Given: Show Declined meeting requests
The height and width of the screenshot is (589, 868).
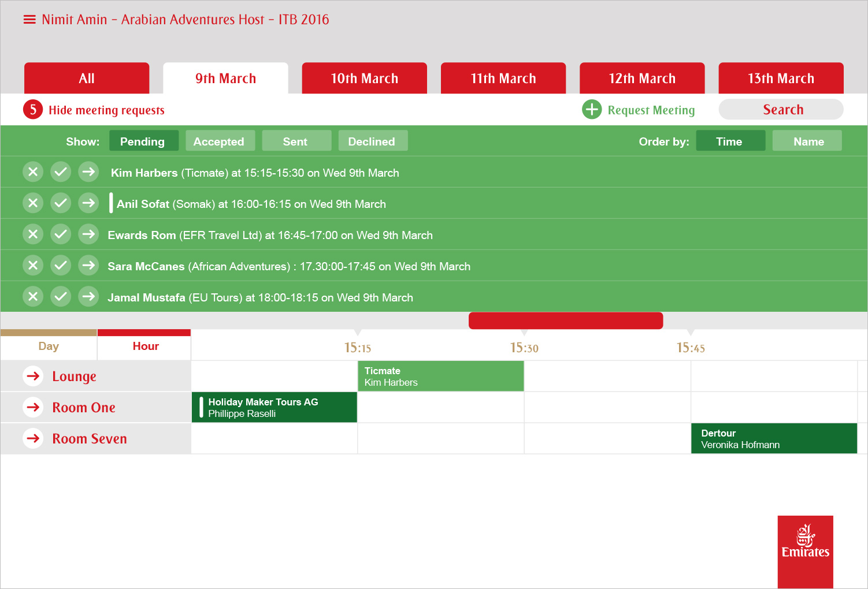Looking at the screenshot, I should [373, 141].
